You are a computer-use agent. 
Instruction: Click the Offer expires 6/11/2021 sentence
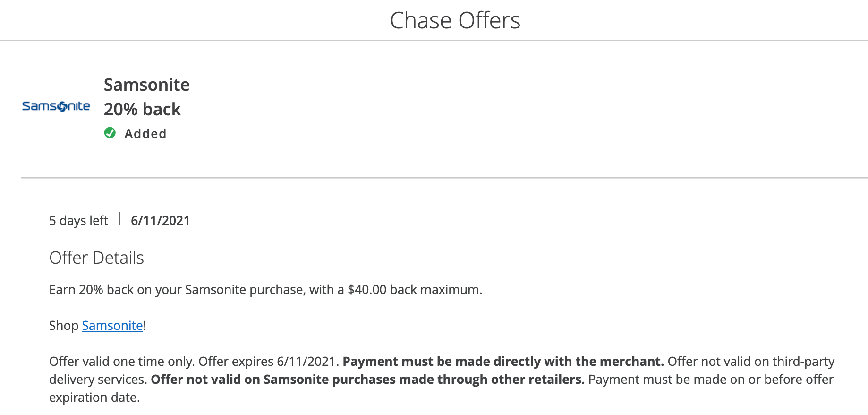point(269,362)
